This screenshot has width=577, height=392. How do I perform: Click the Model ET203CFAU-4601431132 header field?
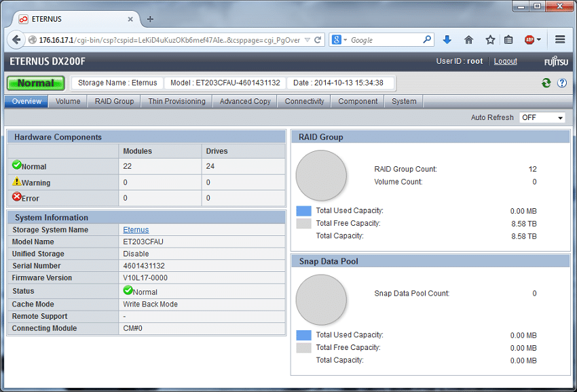click(225, 83)
